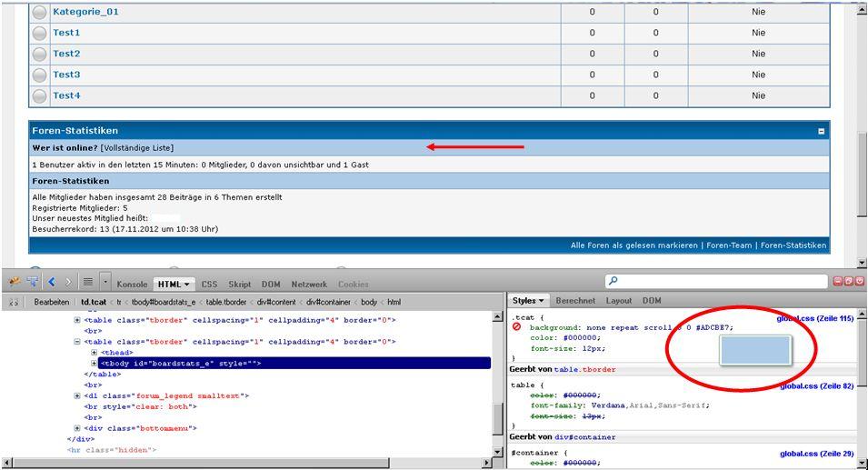Select body in the breadcrumb

(369, 302)
